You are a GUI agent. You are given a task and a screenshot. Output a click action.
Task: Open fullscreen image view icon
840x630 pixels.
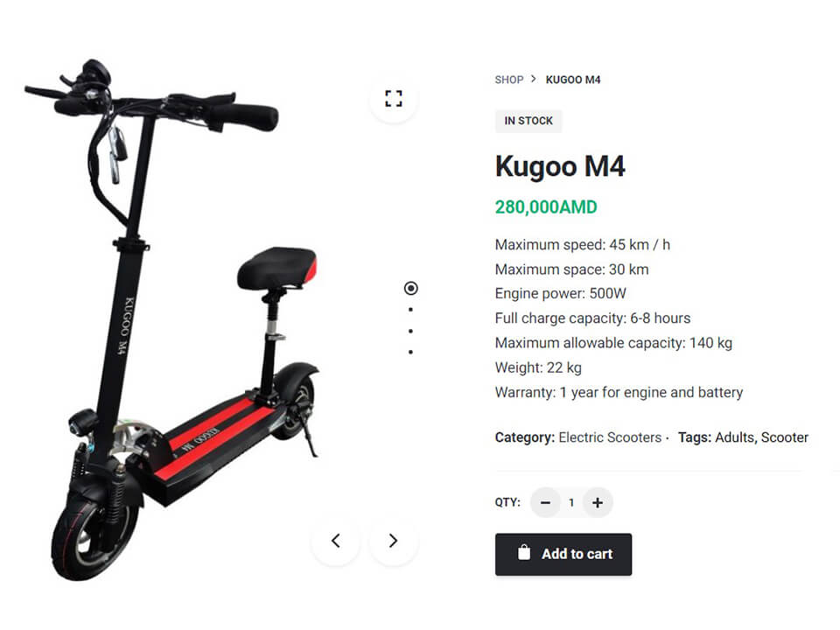coord(394,99)
